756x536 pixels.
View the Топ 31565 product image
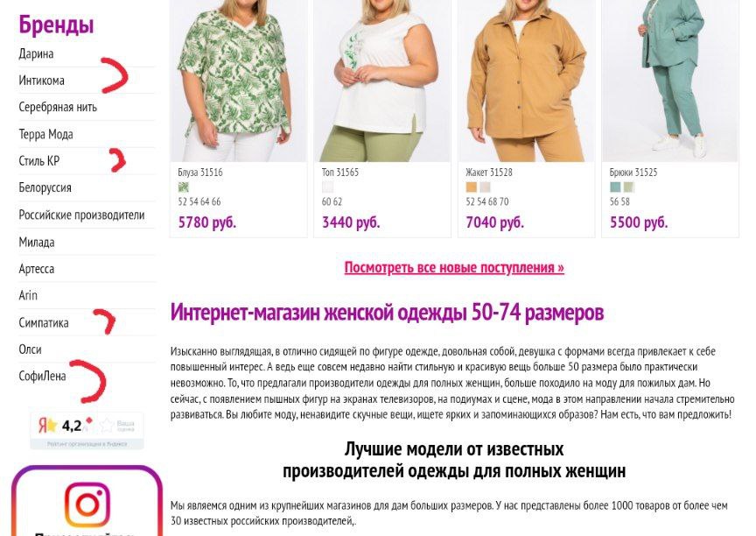[x=382, y=81]
